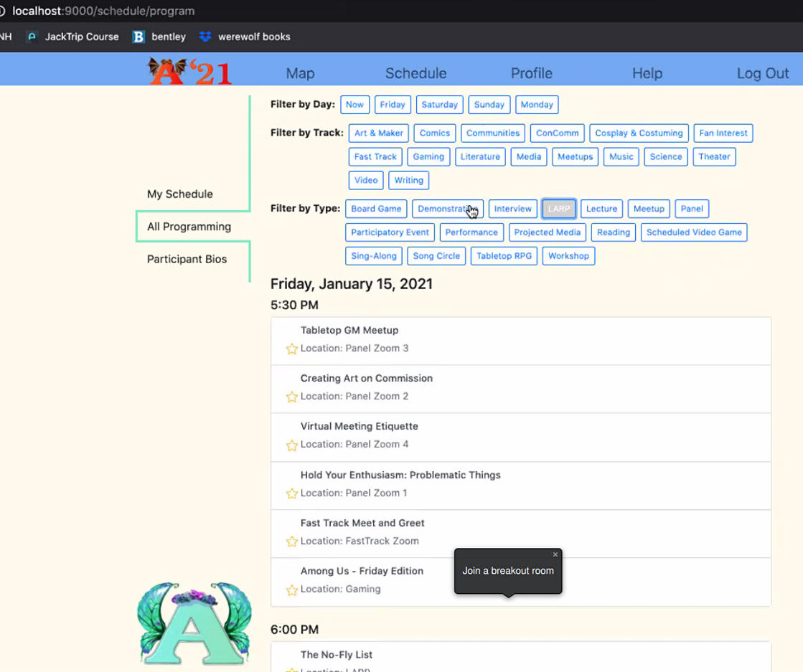Viewport: 803px width, 672px height.
Task: Toggle the Saturday day filter
Action: pos(439,105)
